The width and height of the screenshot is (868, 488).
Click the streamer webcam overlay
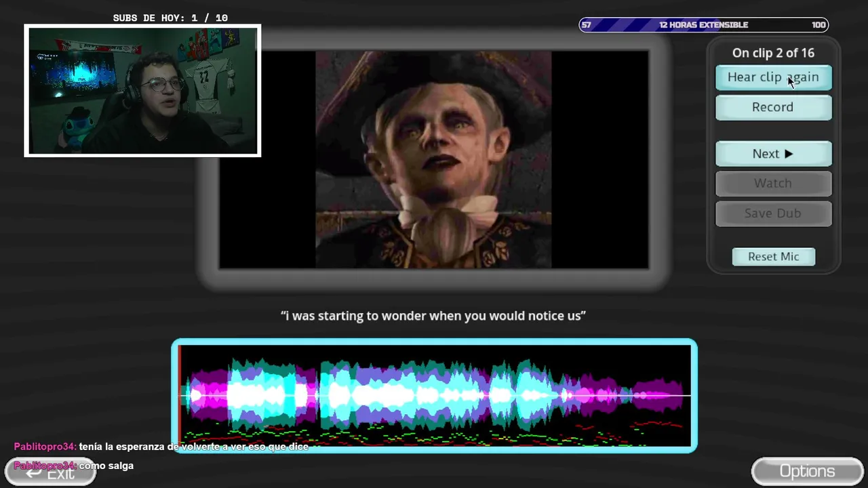click(142, 91)
